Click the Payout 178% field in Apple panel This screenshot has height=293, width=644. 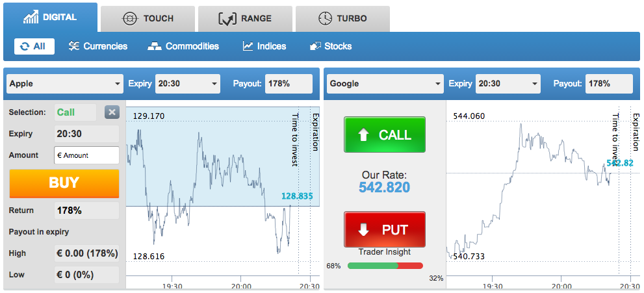coord(289,84)
